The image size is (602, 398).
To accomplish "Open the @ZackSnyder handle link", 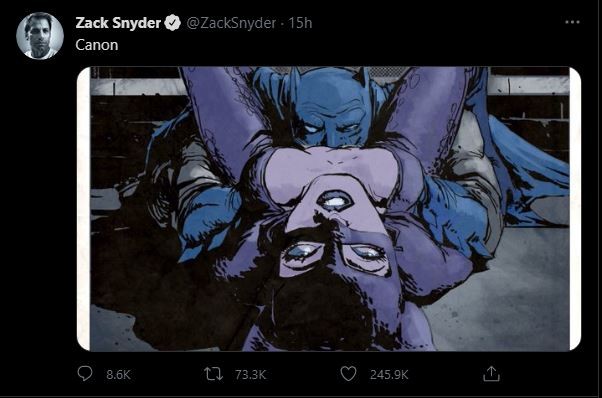I will point(231,23).
